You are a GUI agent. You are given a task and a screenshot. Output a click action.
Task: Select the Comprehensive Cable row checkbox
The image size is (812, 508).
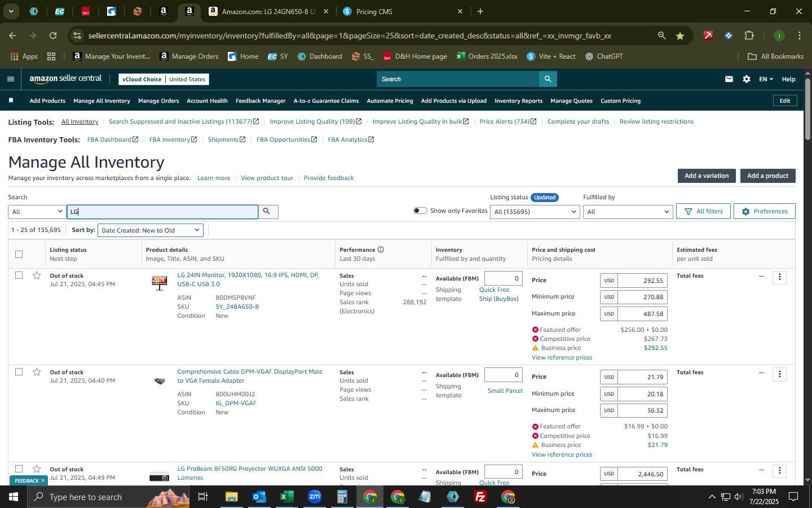(19, 372)
